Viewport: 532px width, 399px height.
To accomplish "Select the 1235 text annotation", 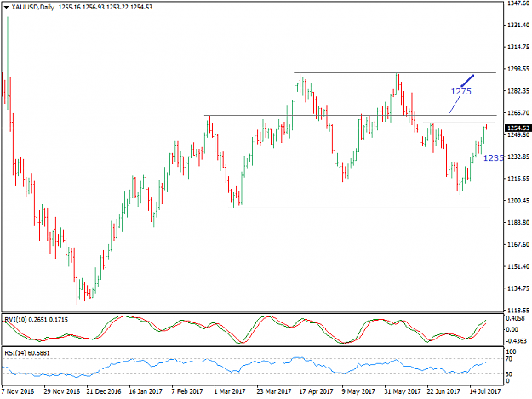I will 493,158.
